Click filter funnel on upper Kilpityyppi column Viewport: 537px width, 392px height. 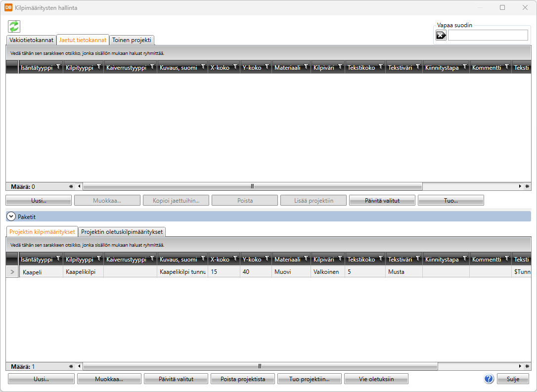(x=99, y=67)
